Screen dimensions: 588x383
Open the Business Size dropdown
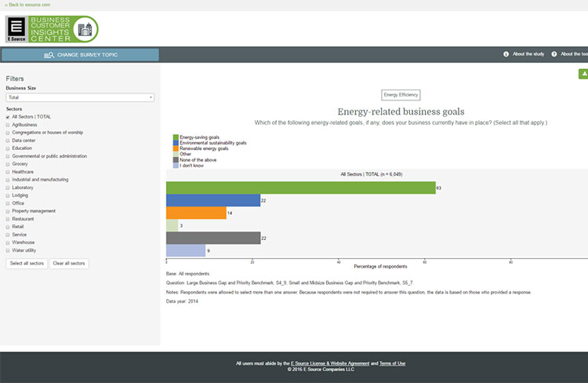coord(80,97)
